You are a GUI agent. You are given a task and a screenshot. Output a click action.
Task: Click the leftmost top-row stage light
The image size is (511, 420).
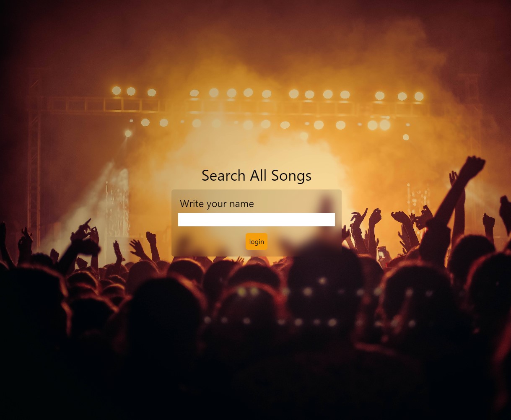click(117, 91)
